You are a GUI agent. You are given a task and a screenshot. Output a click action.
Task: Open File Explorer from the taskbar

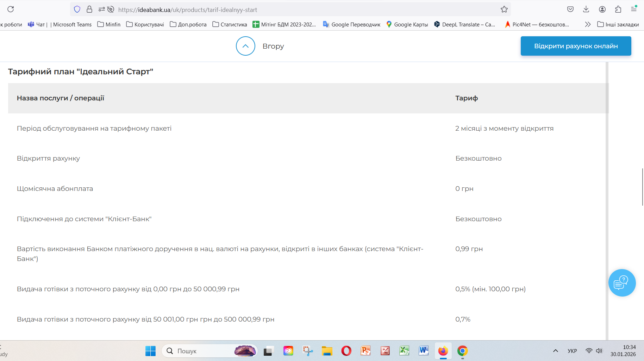[x=327, y=351]
